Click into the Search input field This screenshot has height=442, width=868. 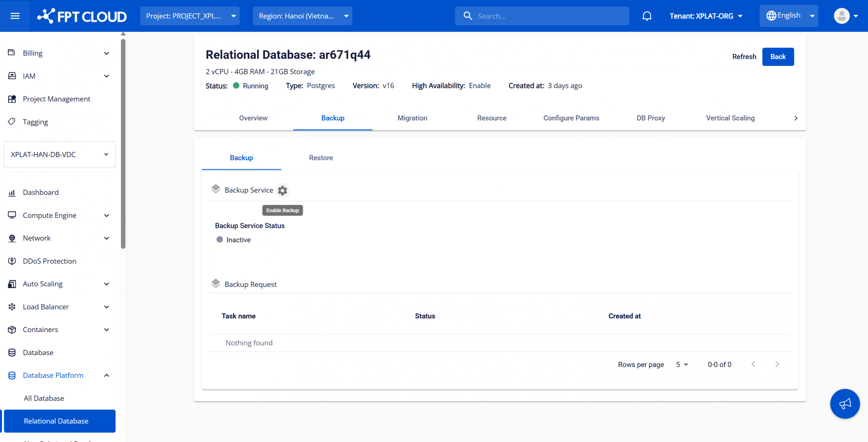pyautogui.click(x=549, y=16)
